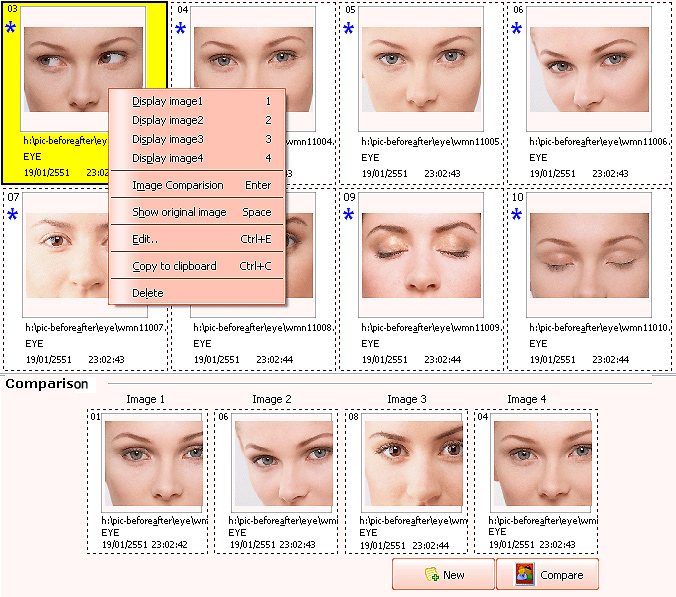The height and width of the screenshot is (597, 676).
Task: Click the blue star marker on image 05
Action: click(x=348, y=28)
